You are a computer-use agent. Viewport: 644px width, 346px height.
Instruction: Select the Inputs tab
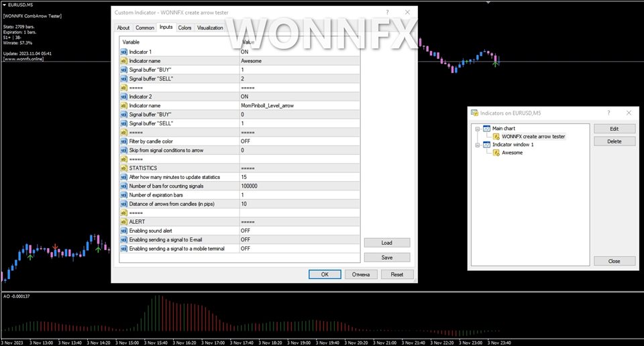click(166, 27)
